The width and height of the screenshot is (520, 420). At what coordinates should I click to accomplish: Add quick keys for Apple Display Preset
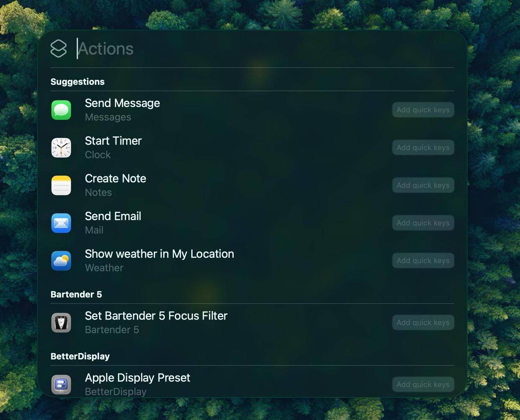click(x=423, y=384)
